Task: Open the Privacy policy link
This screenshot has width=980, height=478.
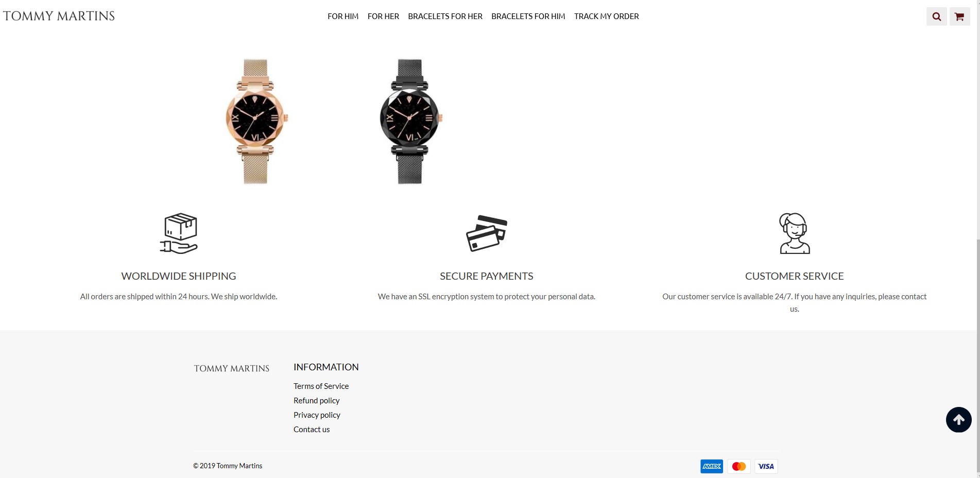Action: 317,415
